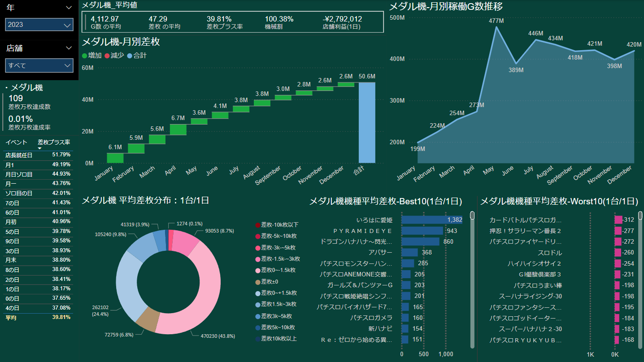This screenshot has height=362, width=644.
Task: Collapse the 年 slicer header chevron
Action: [x=69, y=8]
